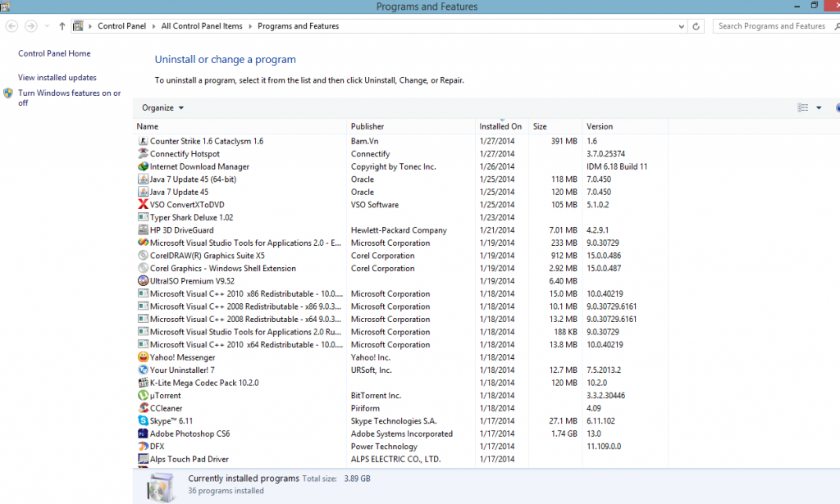The width and height of the screenshot is (840, 504).
Task: Click the Bam.Vn publisher cell
Action: click(x=365, y=141)
